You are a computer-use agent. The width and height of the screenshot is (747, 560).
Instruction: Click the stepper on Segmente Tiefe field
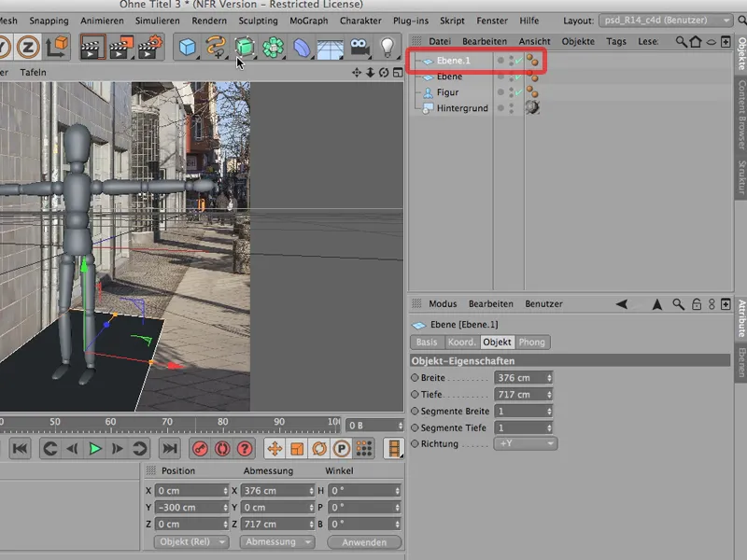click(549, 427)
